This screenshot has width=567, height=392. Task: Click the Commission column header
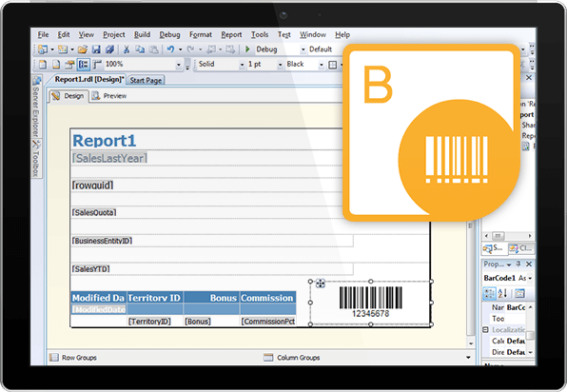click(267, 298)
